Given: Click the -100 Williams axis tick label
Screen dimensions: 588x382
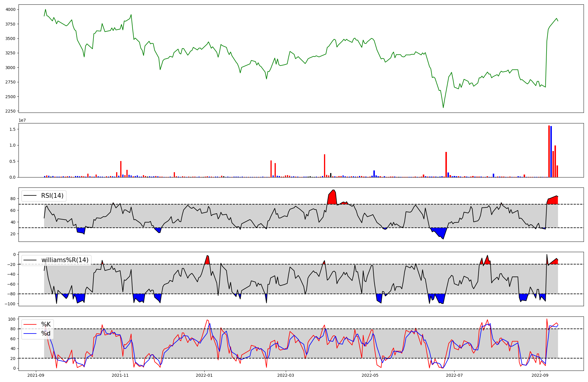Looking at the screenshot, I should [x=10, y=304].
